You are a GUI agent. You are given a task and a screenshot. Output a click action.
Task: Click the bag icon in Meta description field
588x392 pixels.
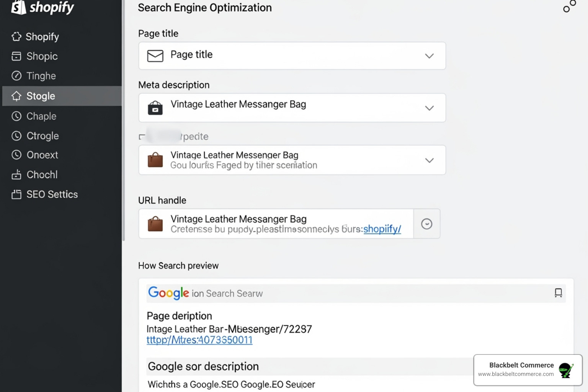tap(155, 108)
